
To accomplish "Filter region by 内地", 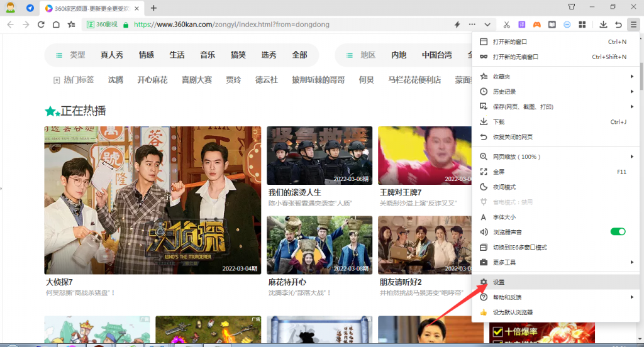I will point(399,55).
